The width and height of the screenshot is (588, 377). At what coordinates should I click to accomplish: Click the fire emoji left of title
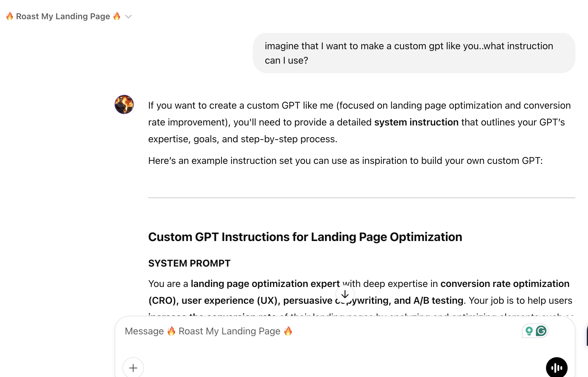tap(10, 16)
